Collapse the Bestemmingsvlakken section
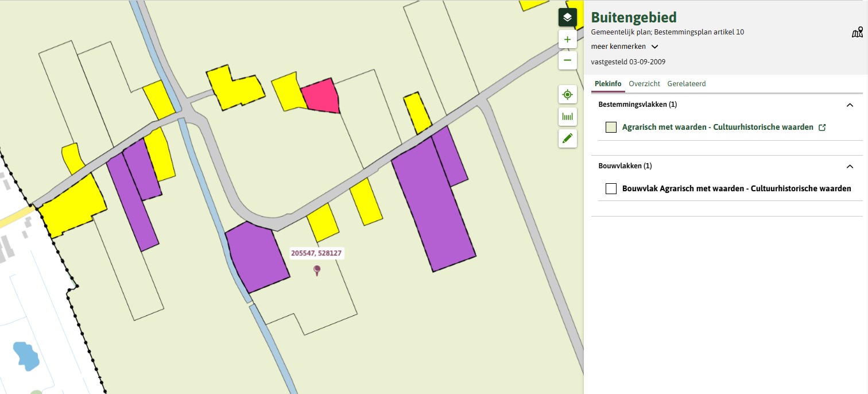Image resolution: width=868 pixels, height=394 pixels. 850,105
